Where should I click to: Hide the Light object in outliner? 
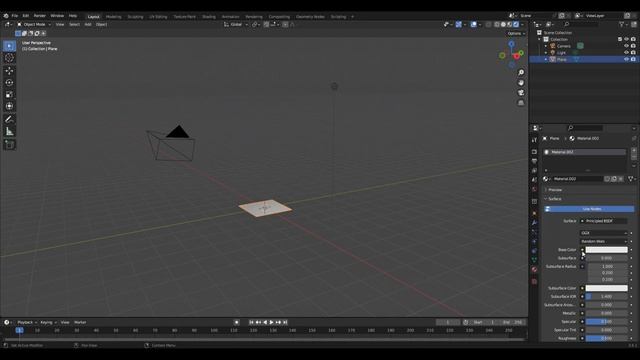[626, 53]
